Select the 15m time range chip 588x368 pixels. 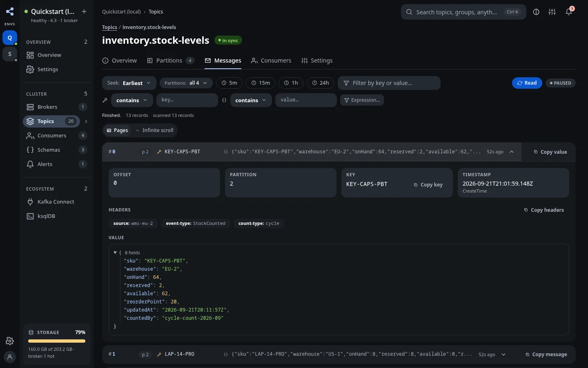(x=261, y=83)
